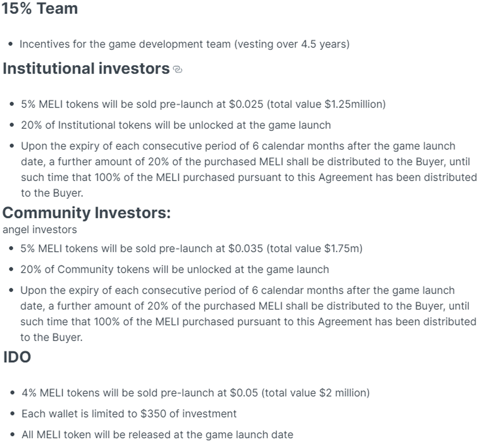This screenshot has height=448, width=485.
Task: Click "All MELI token will be released" line
Action: pos(157,435)
